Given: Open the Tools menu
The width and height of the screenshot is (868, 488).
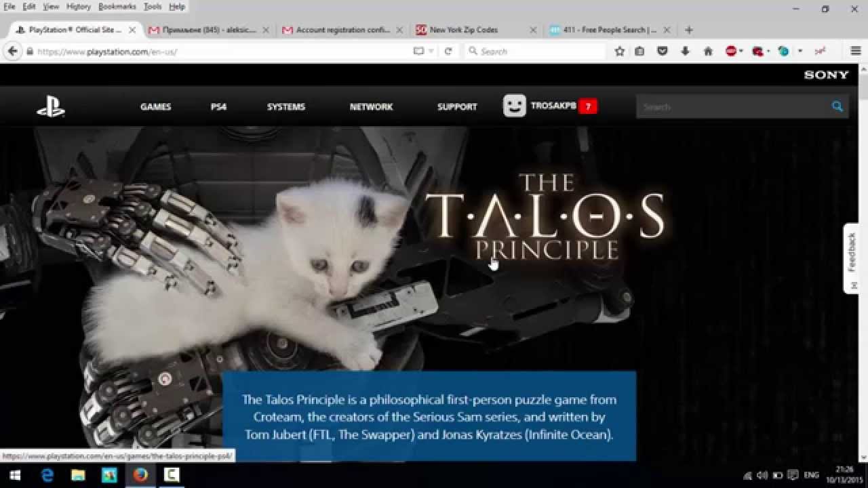Looking at the screenshot, I should coord(153,6).
